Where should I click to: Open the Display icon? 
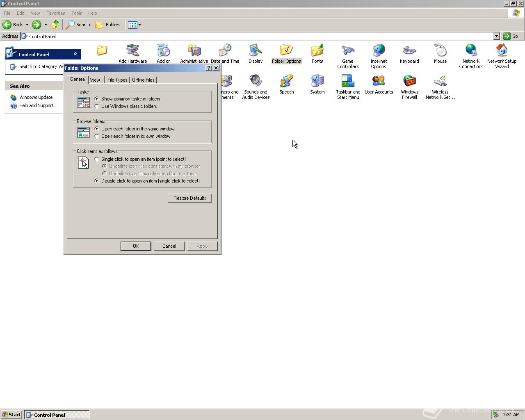coord(256,54)
